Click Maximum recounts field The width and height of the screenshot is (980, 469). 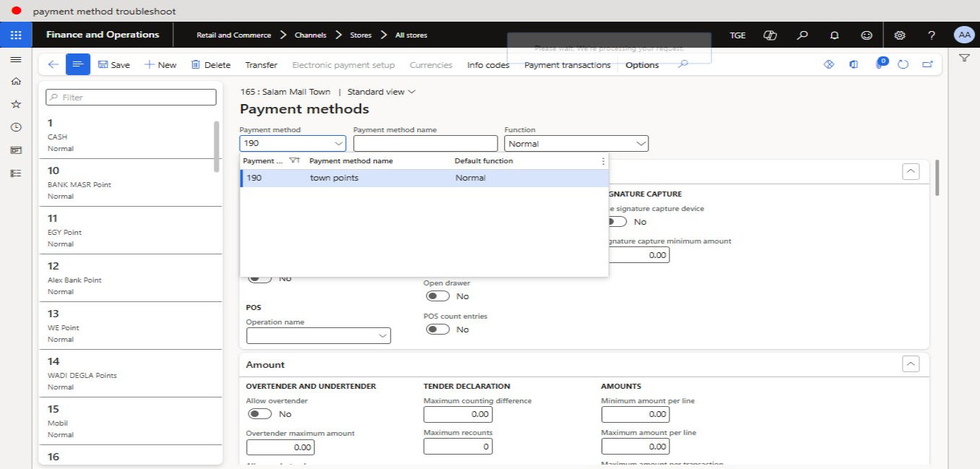[x=458, y=446]
